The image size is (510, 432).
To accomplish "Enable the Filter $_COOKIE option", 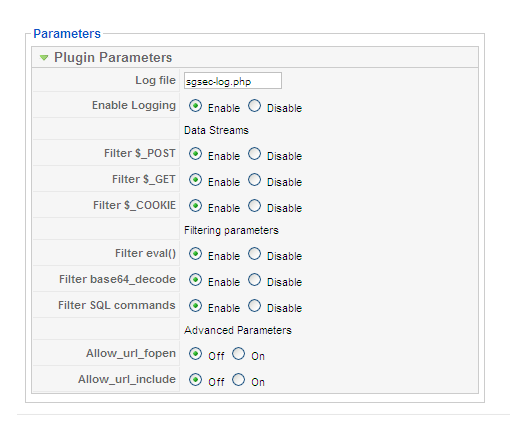I will (x=195, y=206).
